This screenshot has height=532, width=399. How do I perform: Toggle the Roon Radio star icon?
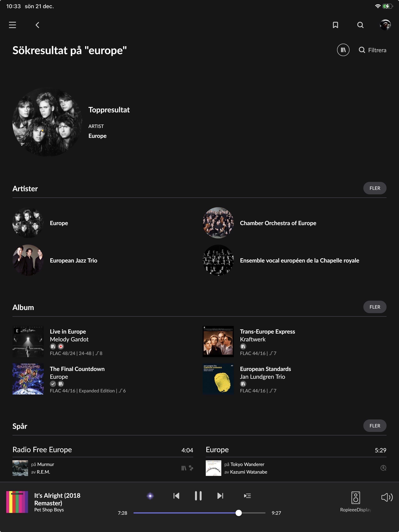150,496
